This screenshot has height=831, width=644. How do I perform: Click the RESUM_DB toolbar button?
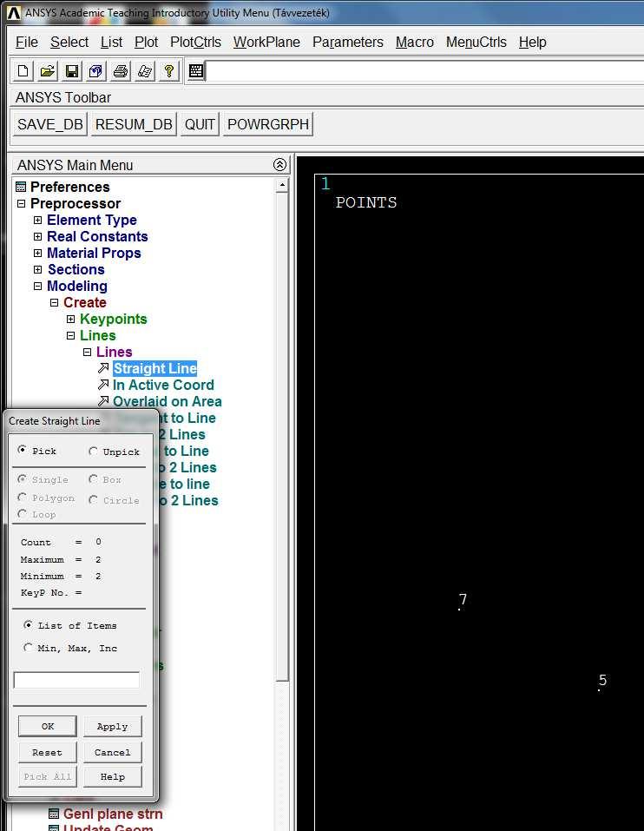click(134, 124)
